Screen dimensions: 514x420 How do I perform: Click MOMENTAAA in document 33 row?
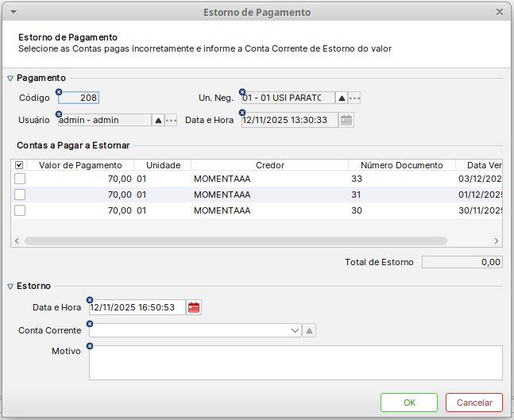(x=222, y=179)
